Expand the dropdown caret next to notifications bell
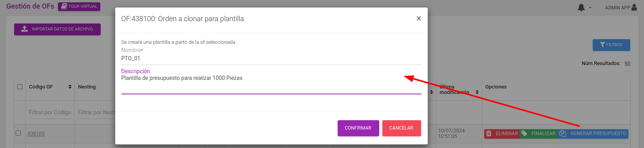Screen dimensions: 644x148 coord(590,8)
